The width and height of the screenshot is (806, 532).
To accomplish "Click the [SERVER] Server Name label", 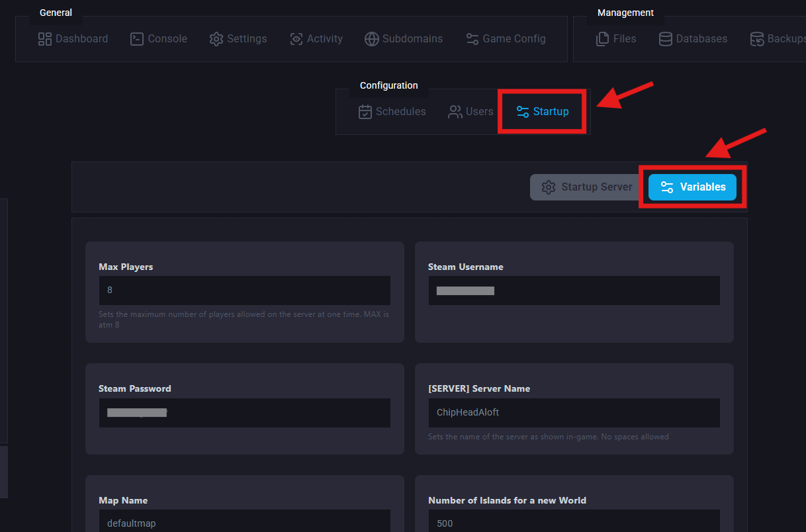I will (479, 388).
